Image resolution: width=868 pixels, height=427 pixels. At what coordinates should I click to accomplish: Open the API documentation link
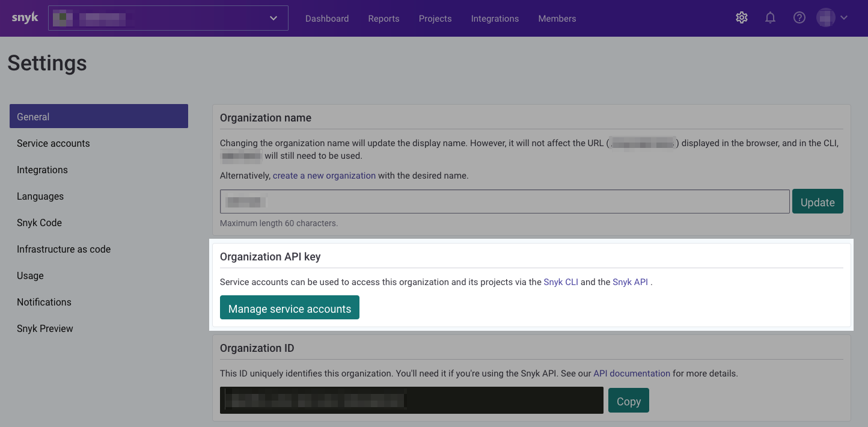632,373
